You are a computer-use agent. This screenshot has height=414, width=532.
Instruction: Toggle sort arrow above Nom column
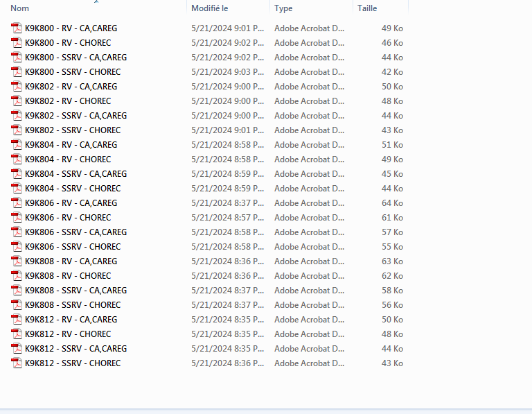click(96, 1)
